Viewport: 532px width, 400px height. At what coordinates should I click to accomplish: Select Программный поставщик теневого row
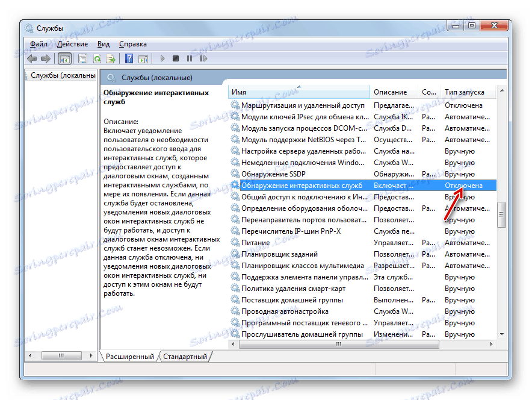(362, 322)
